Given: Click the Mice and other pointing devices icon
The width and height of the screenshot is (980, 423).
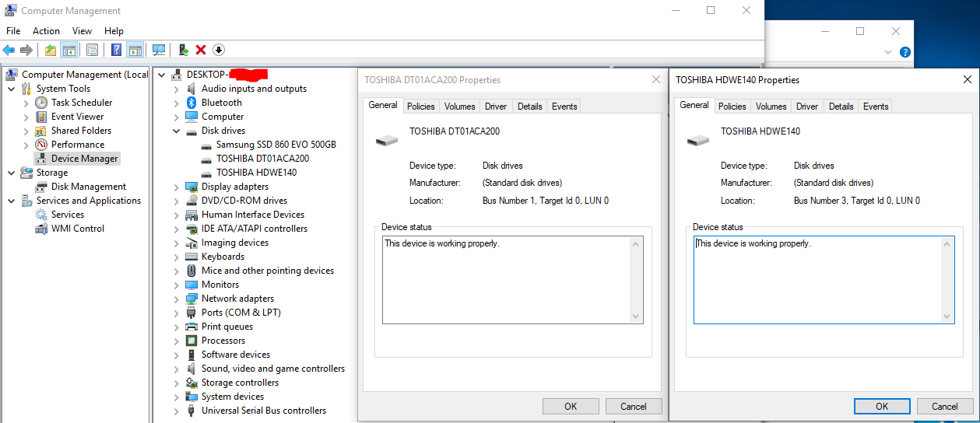Looking at the screenshot, I should click(191, 271).
